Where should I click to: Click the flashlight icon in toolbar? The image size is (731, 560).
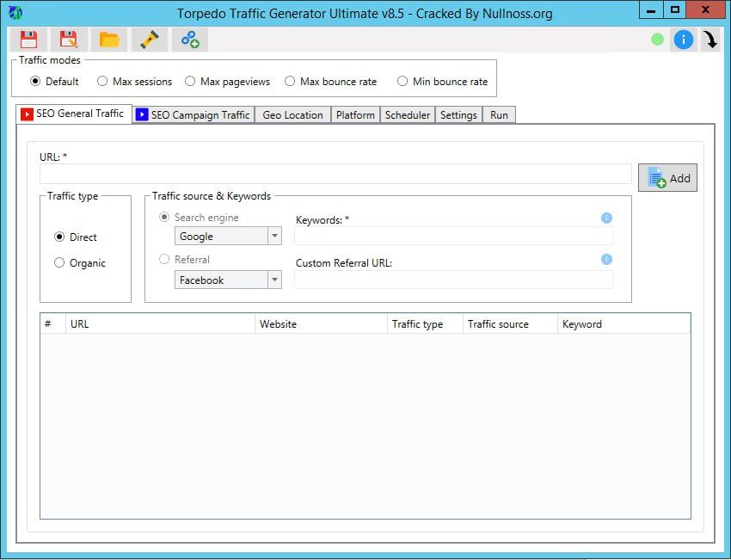(x=150, y=40)
